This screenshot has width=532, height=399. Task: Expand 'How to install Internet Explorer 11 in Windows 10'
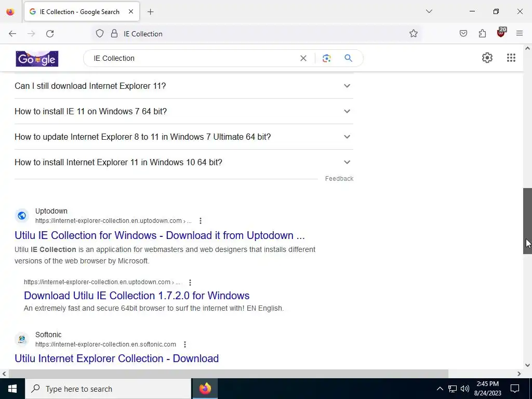(184, 162)
